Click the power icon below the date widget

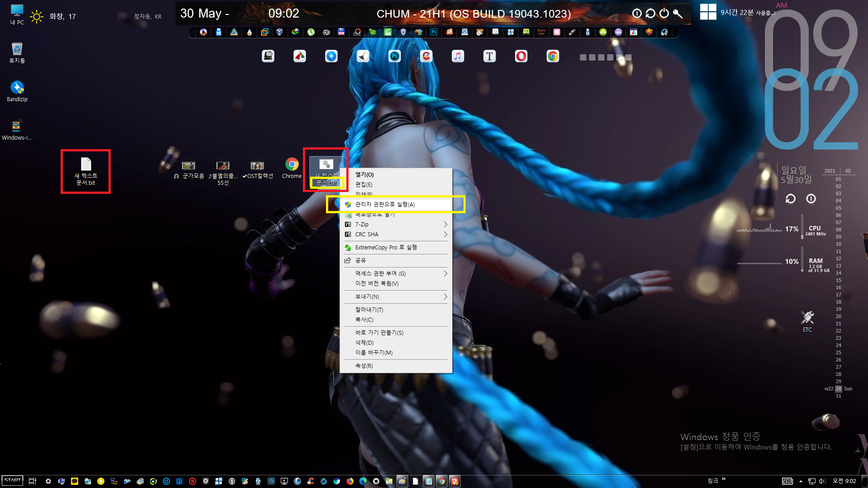[x=811, y=199]
